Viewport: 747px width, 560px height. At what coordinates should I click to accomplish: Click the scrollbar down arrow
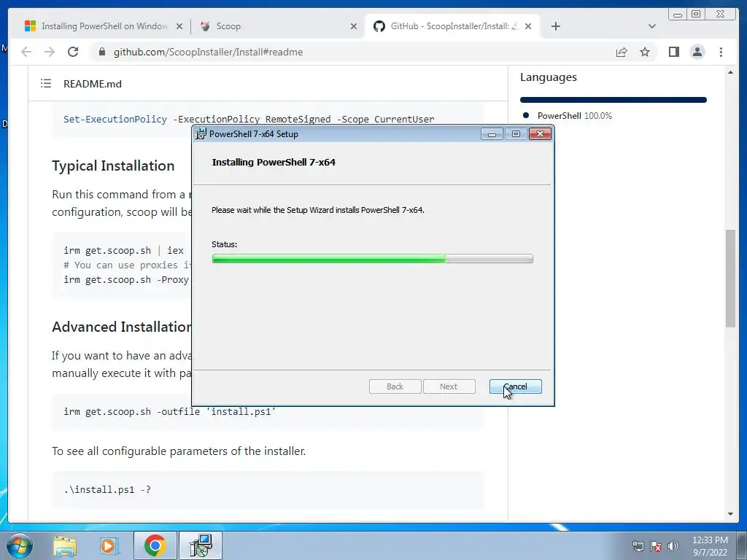pos(730,514)
